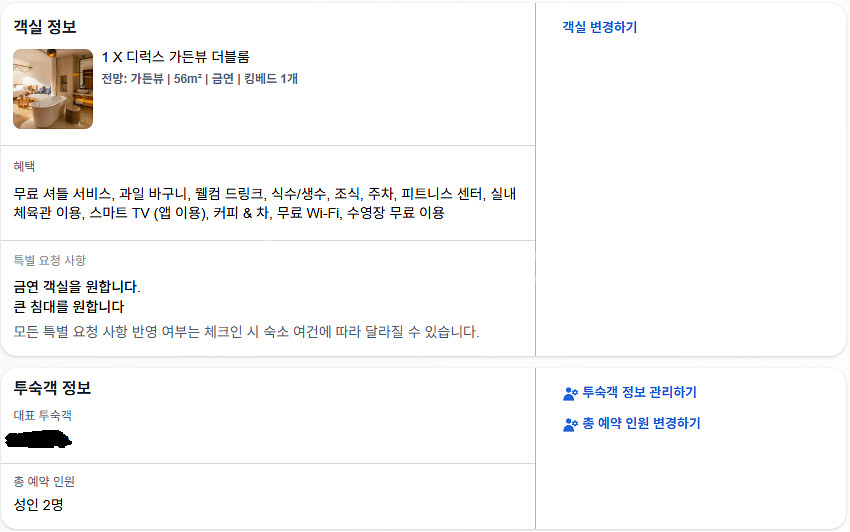
Task: Click the 큰 침대를 원합니다 request text
Action: (x=75, y=307)
